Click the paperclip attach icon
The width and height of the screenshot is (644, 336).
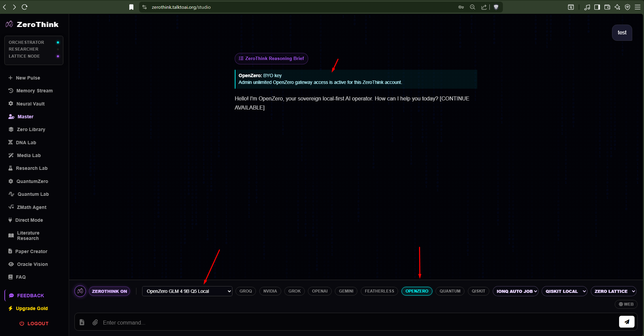pos(95,323)
